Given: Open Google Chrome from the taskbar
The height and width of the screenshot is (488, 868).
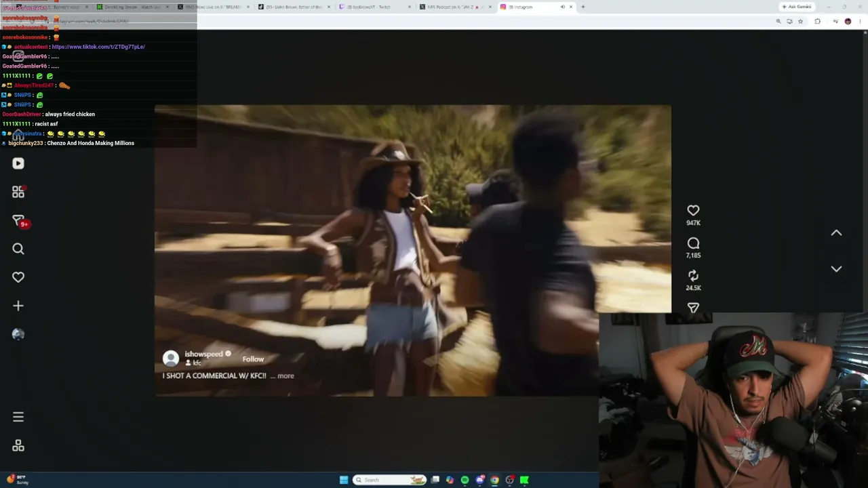Looking at the screenshot, I should [494, 480].
